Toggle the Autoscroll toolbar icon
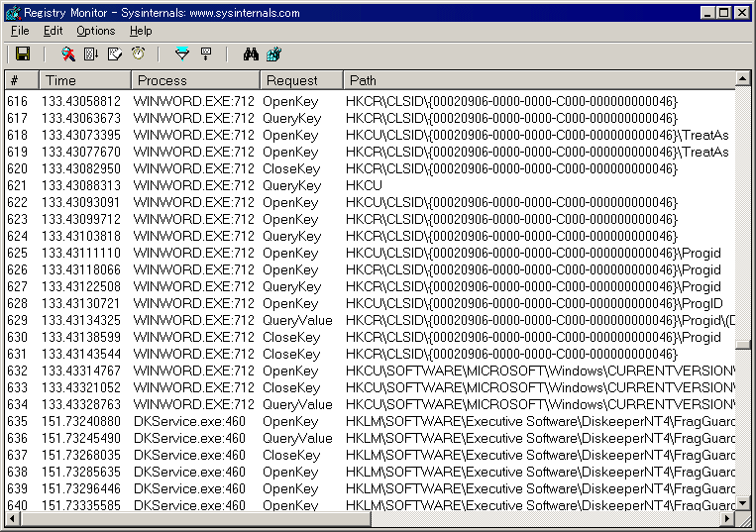The width and height of the screenshot is (756, 532). [91, 53]
